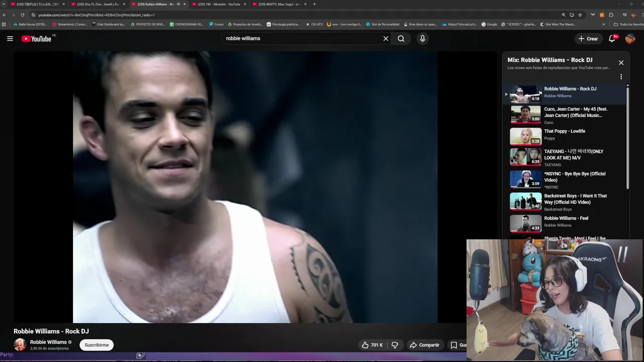Viewport: 644px width, 362px height.
Task: Open the notifications bell
Action: pos(612,39)
